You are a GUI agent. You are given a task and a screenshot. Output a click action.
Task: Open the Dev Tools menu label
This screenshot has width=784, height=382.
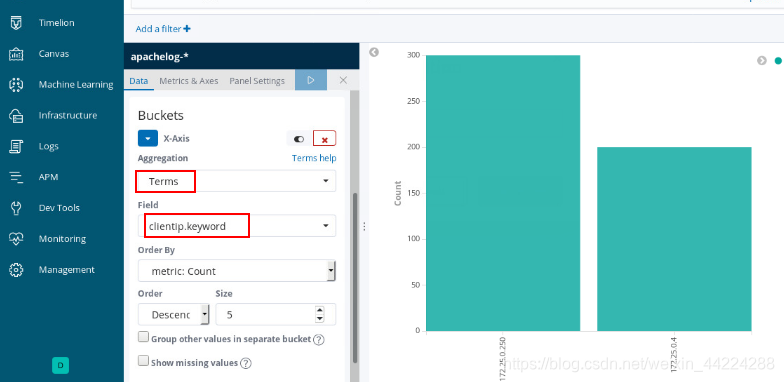59,208
